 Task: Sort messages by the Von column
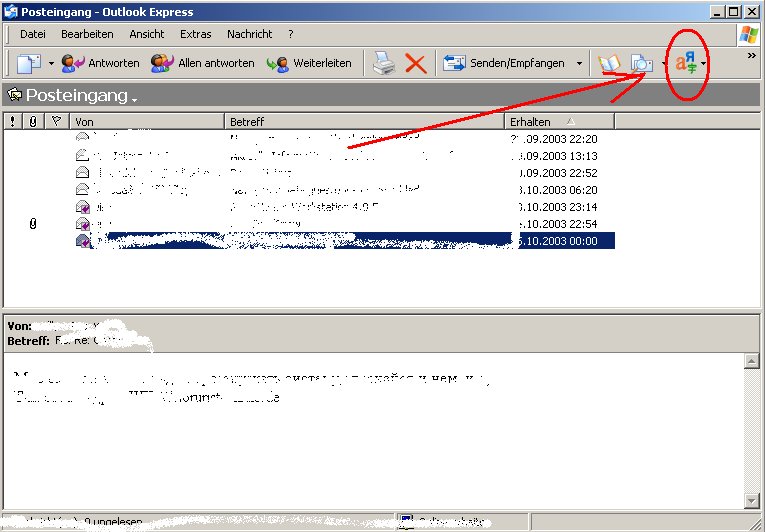tap(147, 122)
